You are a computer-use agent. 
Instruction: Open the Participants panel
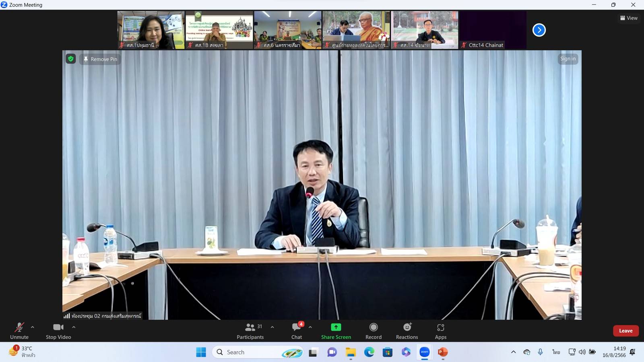(x=250, y=331)
